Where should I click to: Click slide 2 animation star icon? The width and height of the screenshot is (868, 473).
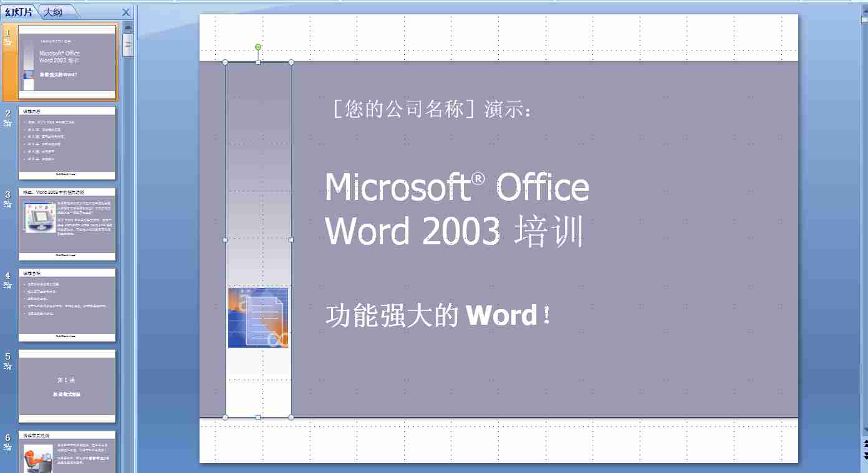[7, 123]
